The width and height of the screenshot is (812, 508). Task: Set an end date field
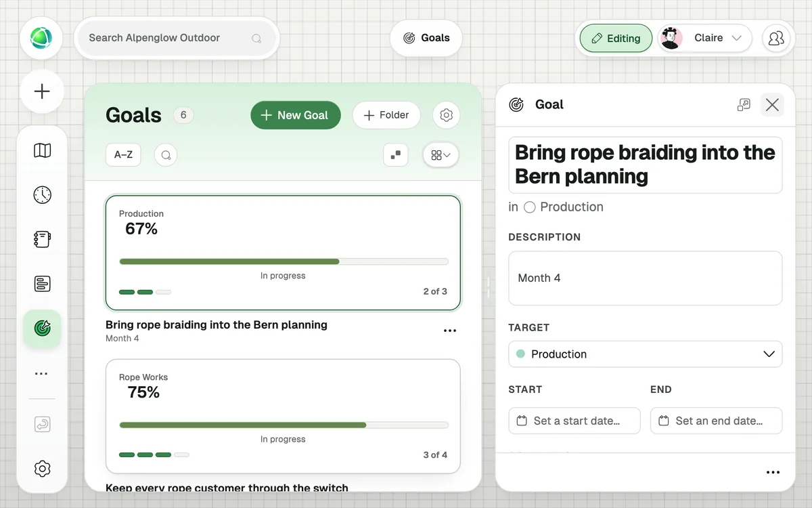[x=716, y=421]
